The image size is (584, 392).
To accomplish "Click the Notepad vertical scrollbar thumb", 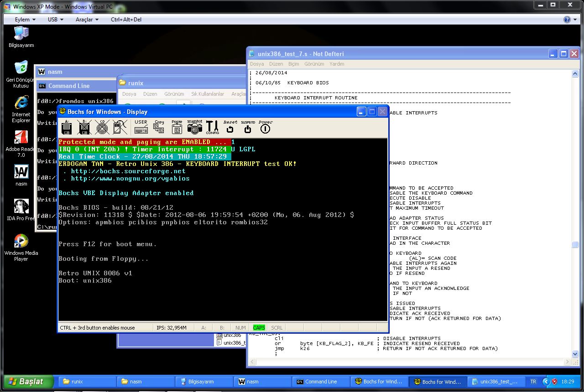I will tap(575, 245).
